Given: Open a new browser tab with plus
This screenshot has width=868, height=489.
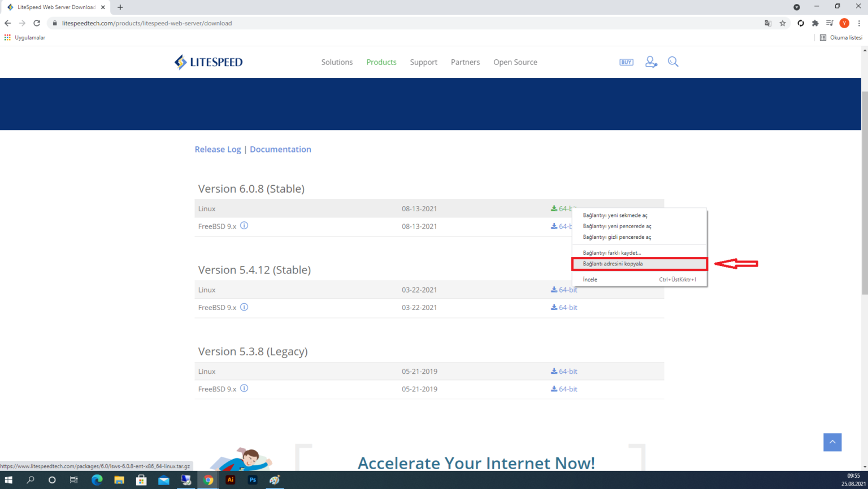Looking at the screenshot, I should 120,7.
